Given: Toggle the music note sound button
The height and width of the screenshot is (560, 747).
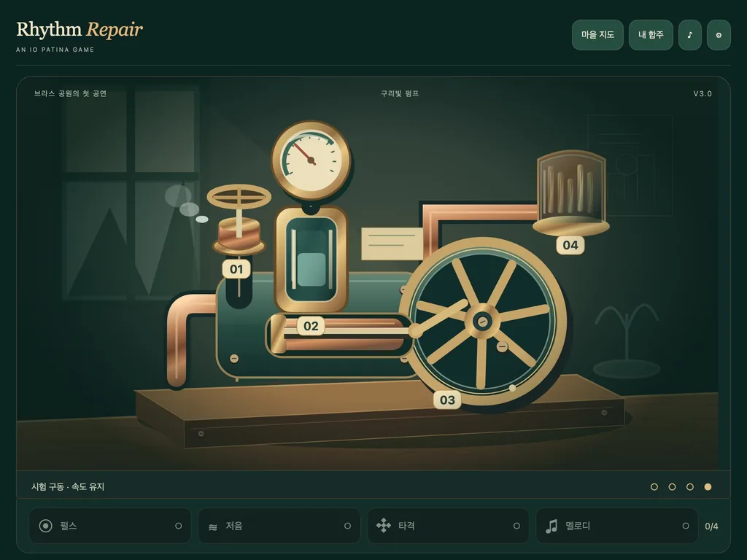Looking at the screenshot, I should click(x=690, y=35).
